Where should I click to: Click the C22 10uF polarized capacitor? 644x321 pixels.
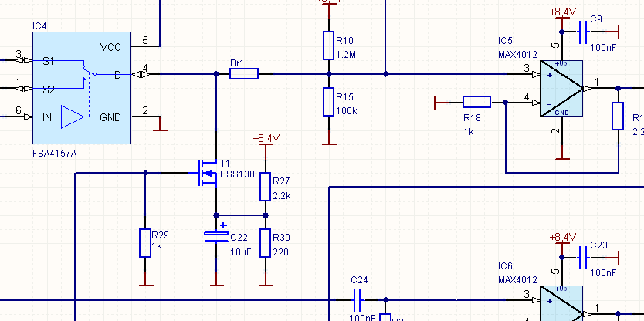pyautogui.click(x=215, y=238)
